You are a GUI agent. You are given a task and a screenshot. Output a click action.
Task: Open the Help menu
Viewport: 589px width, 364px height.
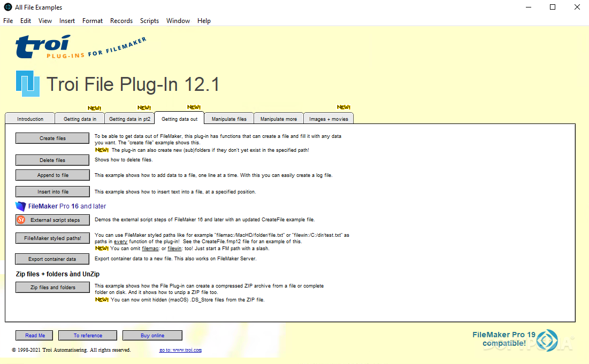(204, 21)
